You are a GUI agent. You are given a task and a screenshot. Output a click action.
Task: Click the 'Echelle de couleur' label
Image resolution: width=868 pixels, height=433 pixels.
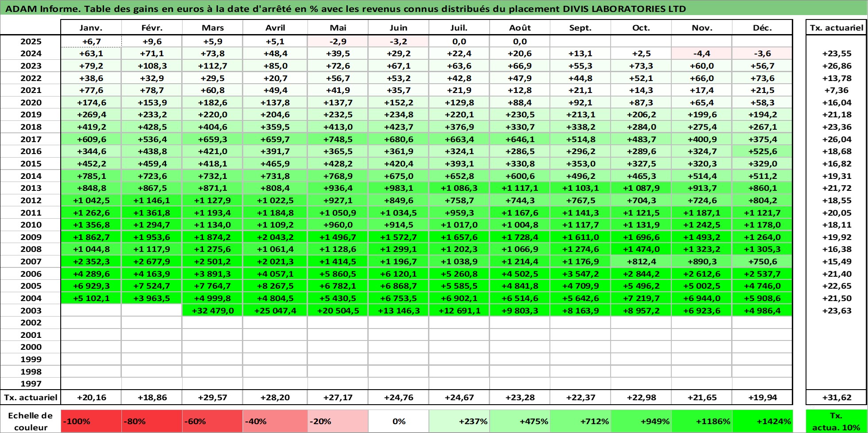point(31,421)
